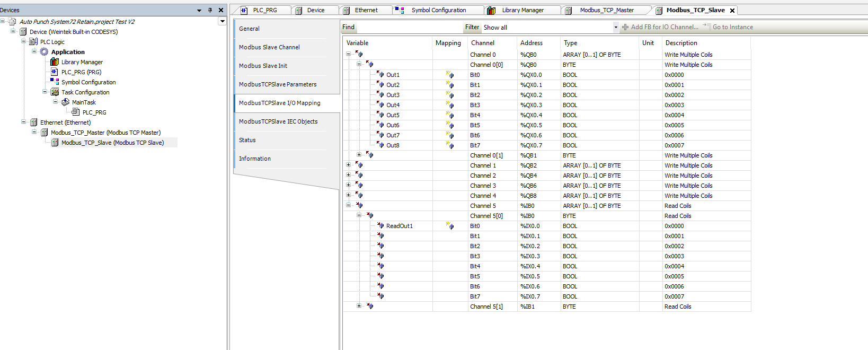Collapse the PLC Logic tree node
Screen dimensions: 868x350
click(x=24, y=41)
